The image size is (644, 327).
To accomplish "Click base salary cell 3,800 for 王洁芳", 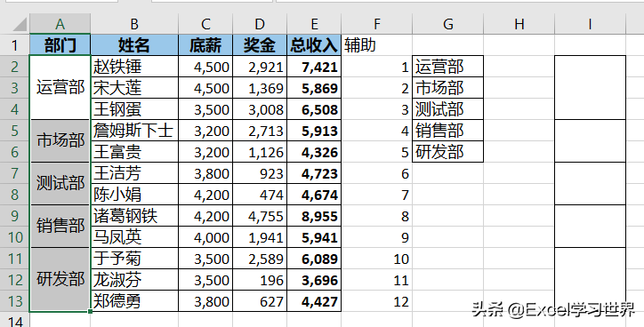I will tap(205, 173).
